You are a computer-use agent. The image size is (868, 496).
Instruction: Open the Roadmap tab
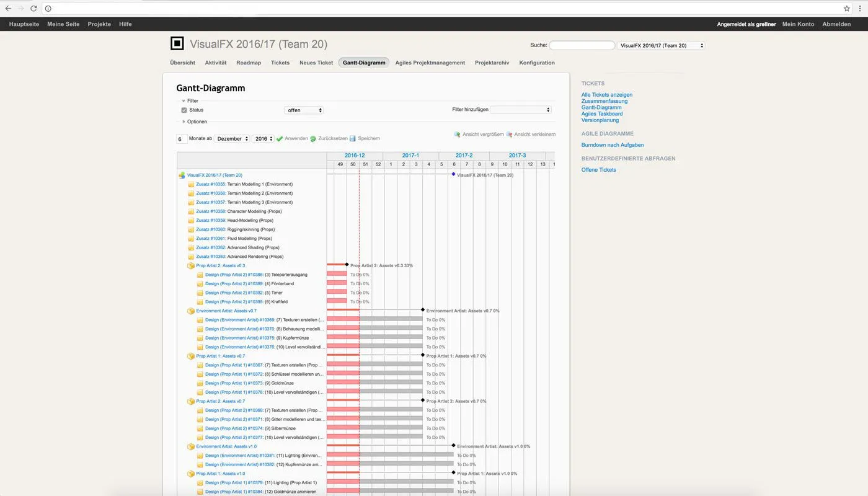pyautogui.click(x=249, y=63)
